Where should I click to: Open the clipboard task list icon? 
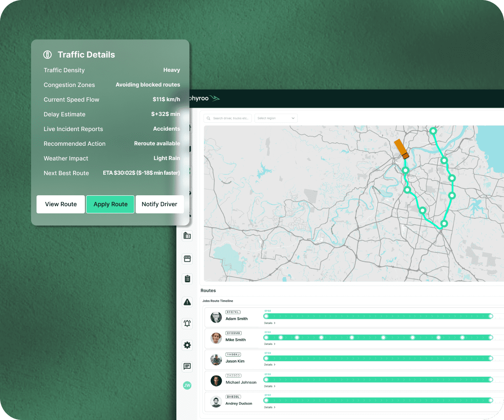[x=187, y=278]
